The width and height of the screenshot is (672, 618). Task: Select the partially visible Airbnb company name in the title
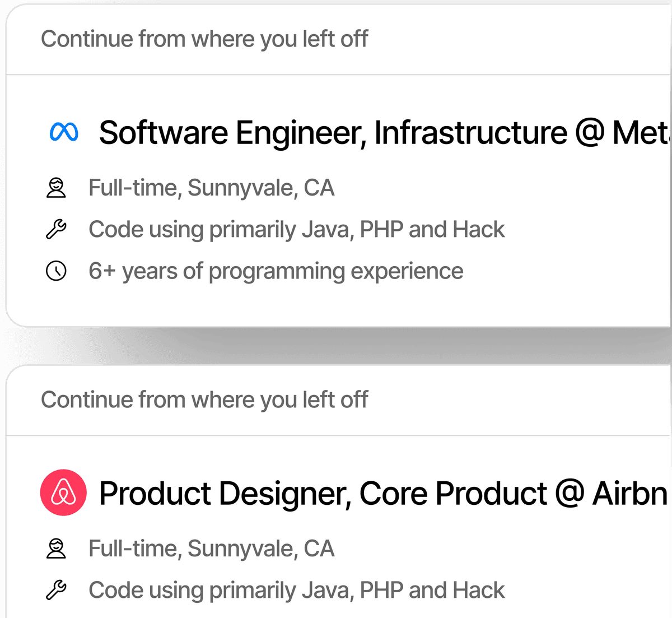click(630, 494)
